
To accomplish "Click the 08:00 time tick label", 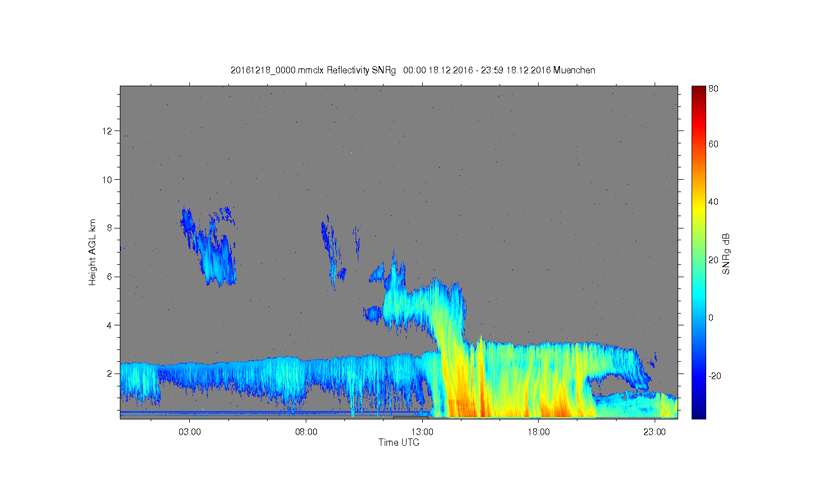I will click(306, 432).
